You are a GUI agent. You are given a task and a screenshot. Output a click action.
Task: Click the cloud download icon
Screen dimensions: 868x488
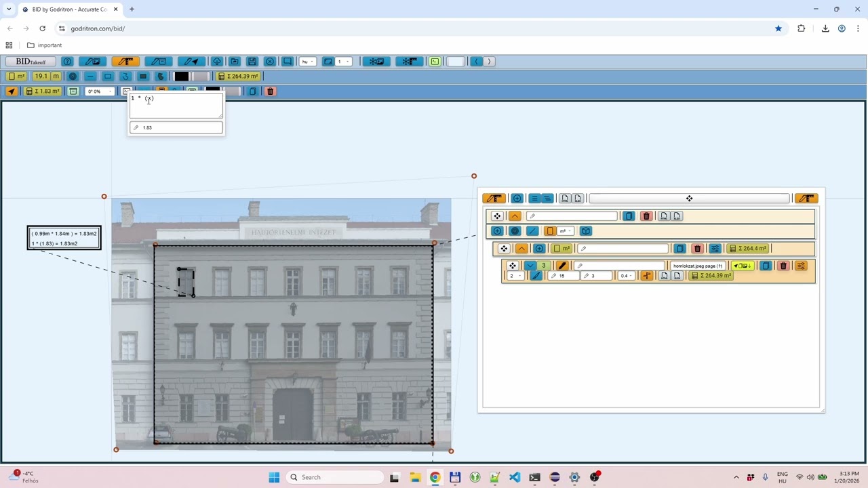point(217,62)
